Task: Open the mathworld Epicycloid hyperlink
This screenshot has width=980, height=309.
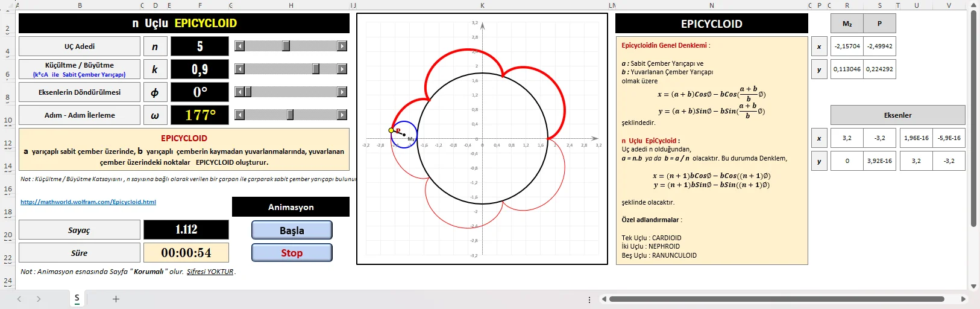Action: [x=88, y=202]
